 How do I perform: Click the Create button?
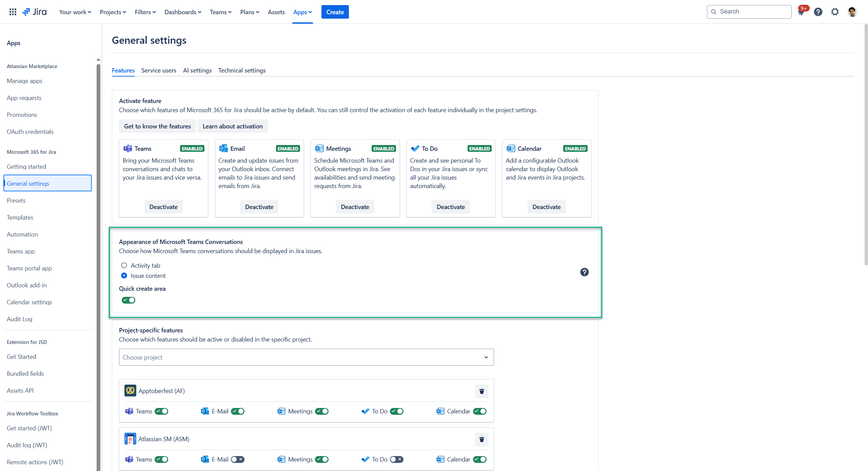335,12
